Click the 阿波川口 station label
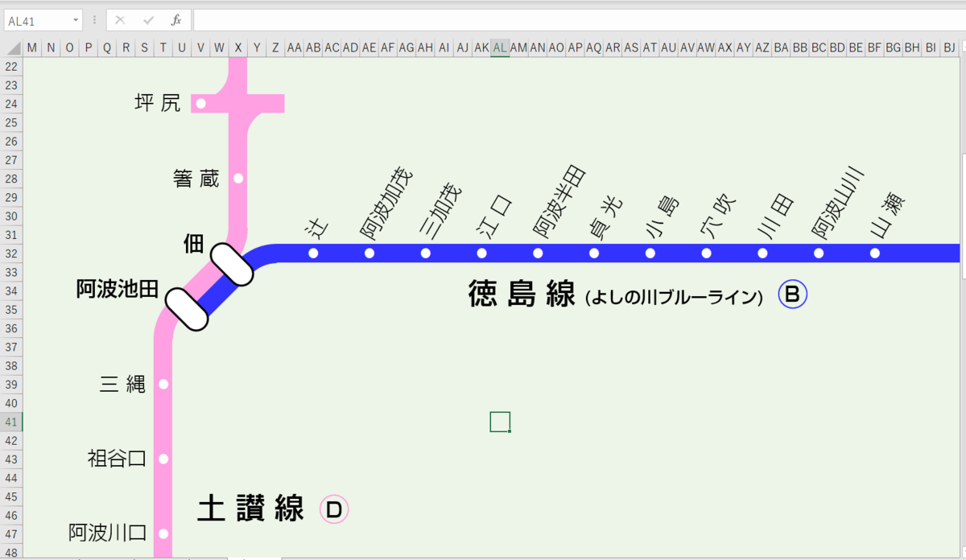The width and height of the screenshot is (966, 560). point(107,533)
